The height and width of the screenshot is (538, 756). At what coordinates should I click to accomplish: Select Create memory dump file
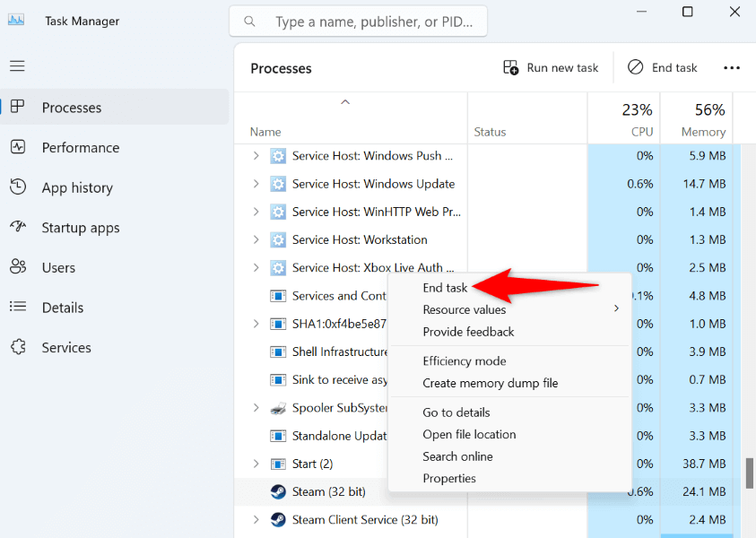509,383
